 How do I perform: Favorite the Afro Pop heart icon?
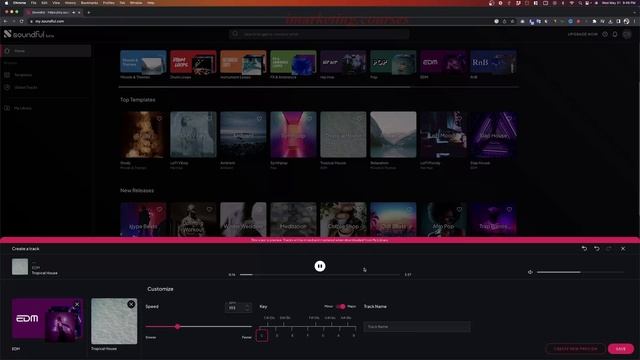click(459, 209)
